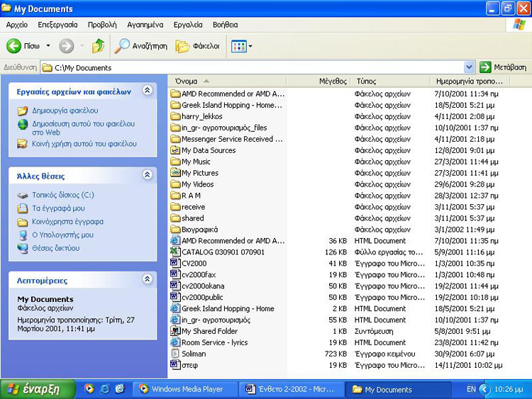Sort by the Μέγεθος column header
Viewport: 532px width, 399px height.
318,81
